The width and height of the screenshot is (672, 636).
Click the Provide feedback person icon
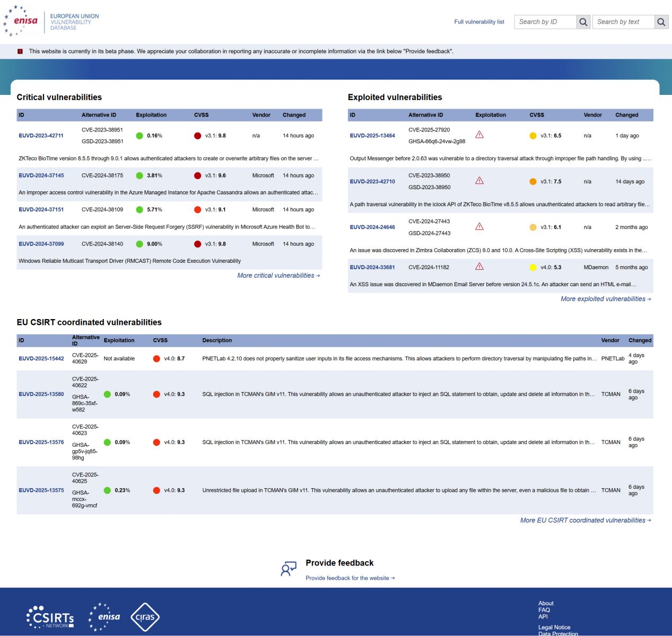(x=289, y=569)
